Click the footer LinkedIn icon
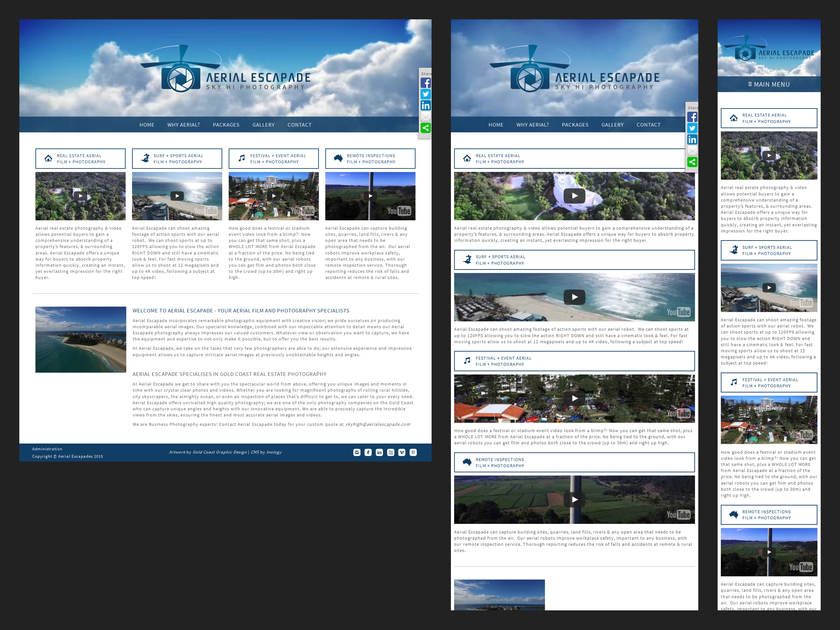Viewport: 840px width, 630px height. (379, 452)
